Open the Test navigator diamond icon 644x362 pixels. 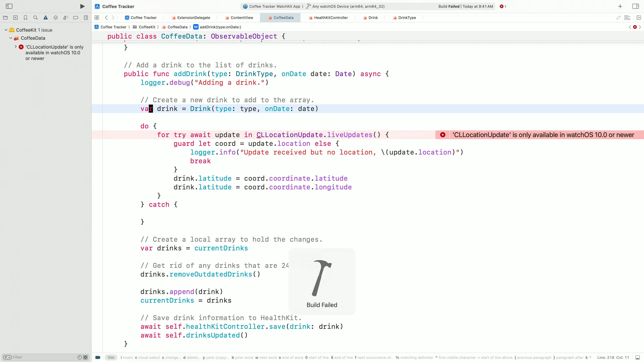(56, 18)
